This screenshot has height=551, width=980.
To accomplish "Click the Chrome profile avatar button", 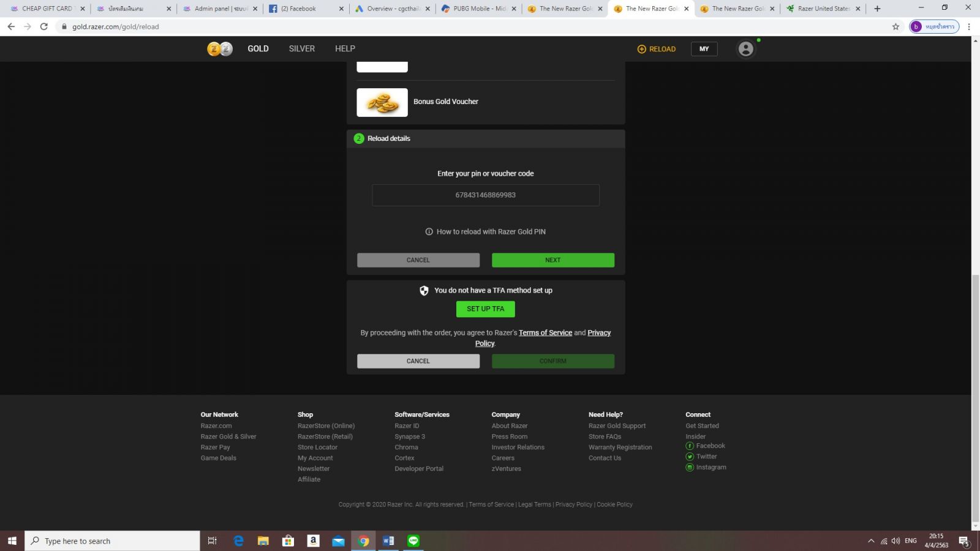I will click(934, 26).
